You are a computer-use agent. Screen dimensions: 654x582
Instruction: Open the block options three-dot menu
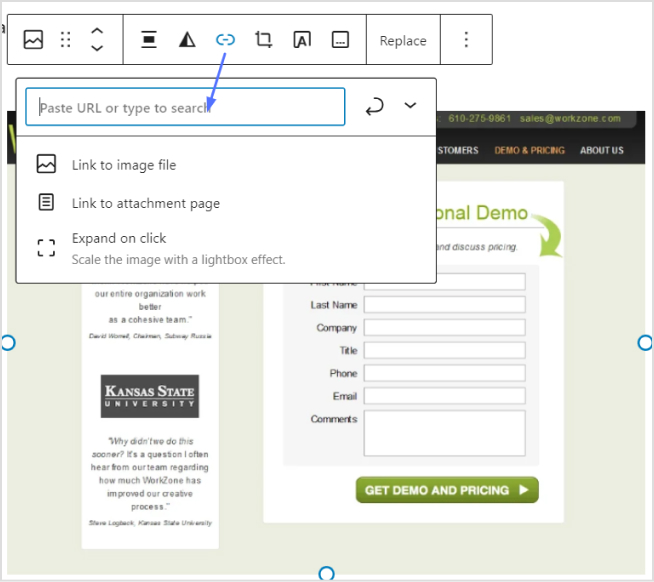pos(466,40)
